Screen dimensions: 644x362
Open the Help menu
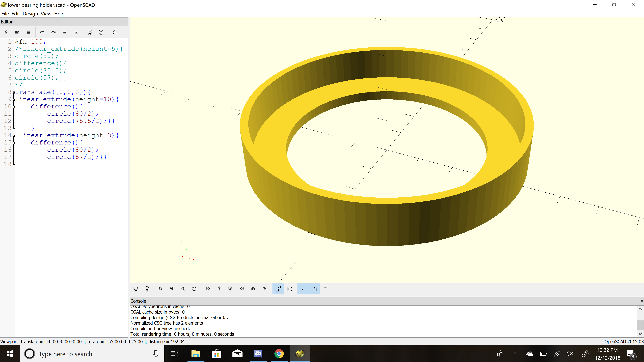point(59,14)
